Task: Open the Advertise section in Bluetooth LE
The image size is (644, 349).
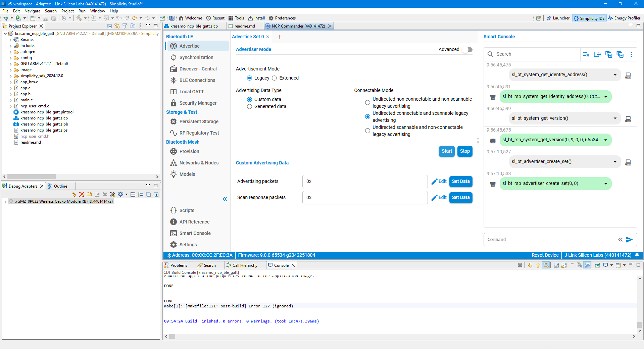Action: click(197, 46)
